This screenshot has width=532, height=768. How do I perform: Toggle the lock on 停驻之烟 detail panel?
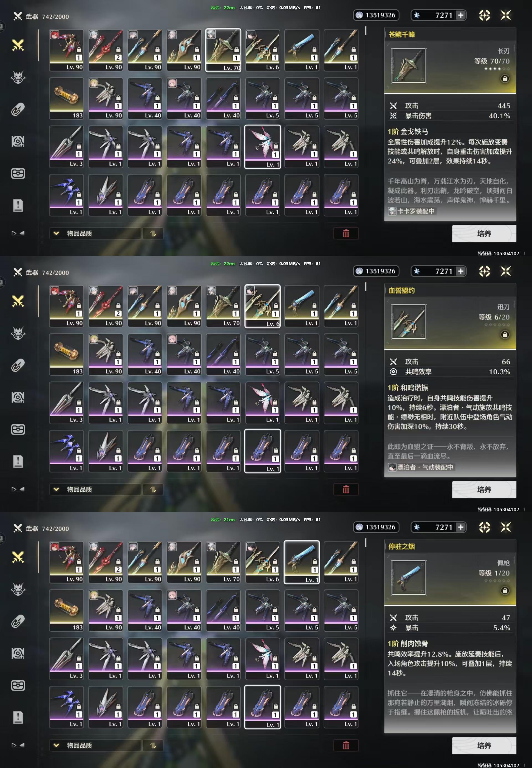505,591
